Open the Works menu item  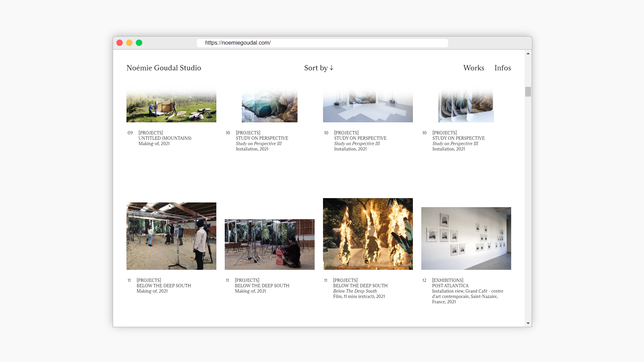[x=474, y=68]
